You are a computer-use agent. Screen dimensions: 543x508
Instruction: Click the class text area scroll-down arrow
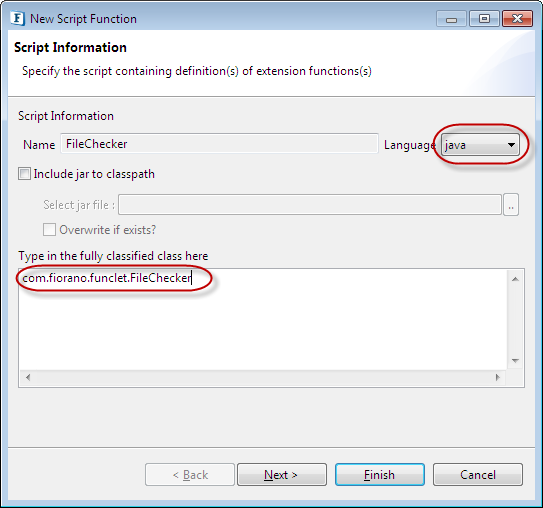pyautogui.click(x=515, y=360)
